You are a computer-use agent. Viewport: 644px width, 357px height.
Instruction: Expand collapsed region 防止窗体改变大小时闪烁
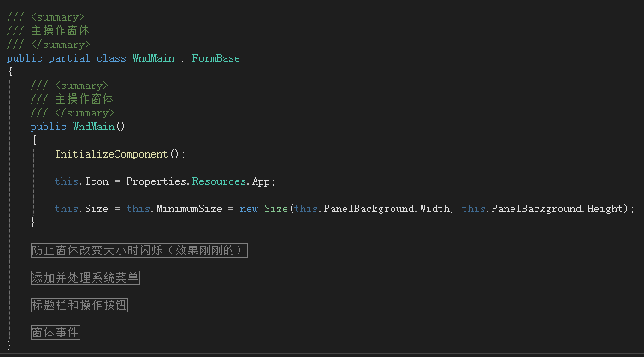[139, 251]
